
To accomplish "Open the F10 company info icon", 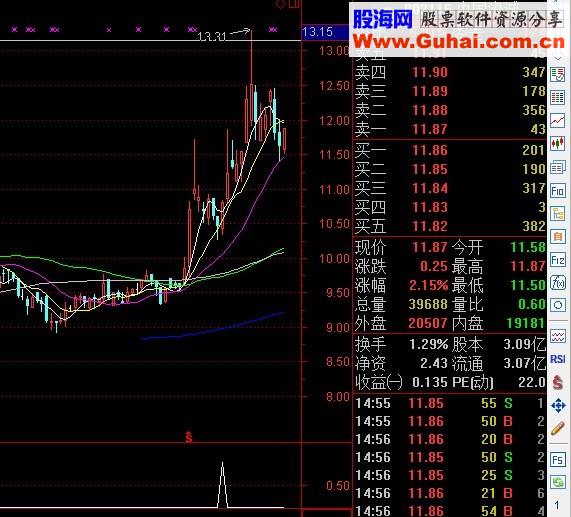I will pos(558,191).
